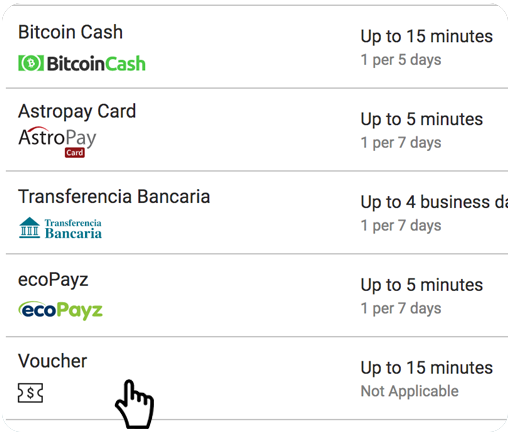
Task: Choose the Transferencia Bancaria method title
Action: click(114, 196)
